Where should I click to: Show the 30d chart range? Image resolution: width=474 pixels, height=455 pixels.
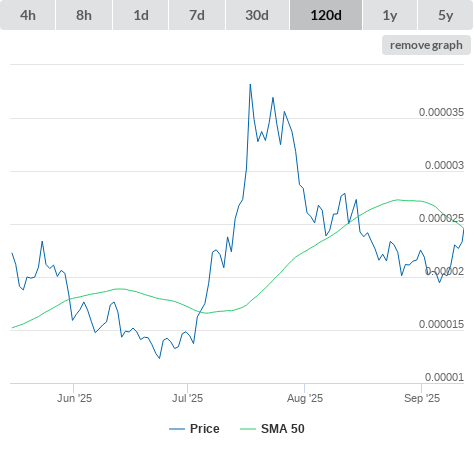coord(257,15)
